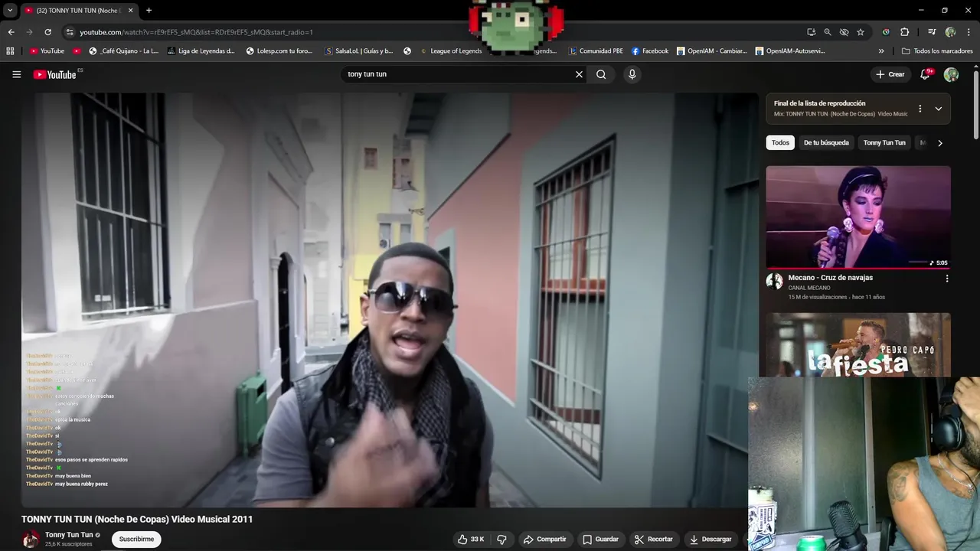Open the eye-crossed tracking protection icon
The height and width of the screenshot is (551, 980).
(844, 32)
